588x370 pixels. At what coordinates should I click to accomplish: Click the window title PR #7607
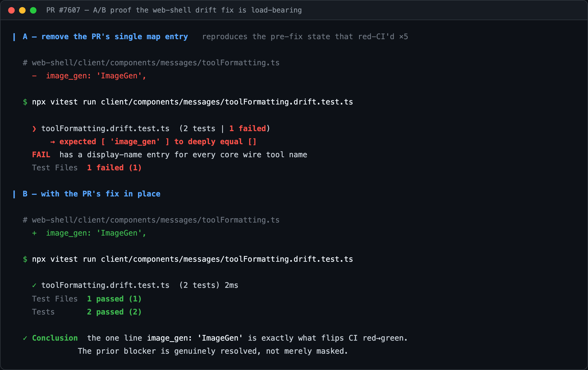(174, 10)
